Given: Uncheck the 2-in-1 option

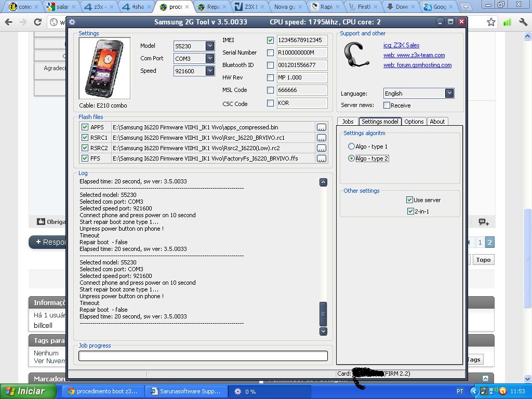Looking at the screenshot, I should 410,211.
